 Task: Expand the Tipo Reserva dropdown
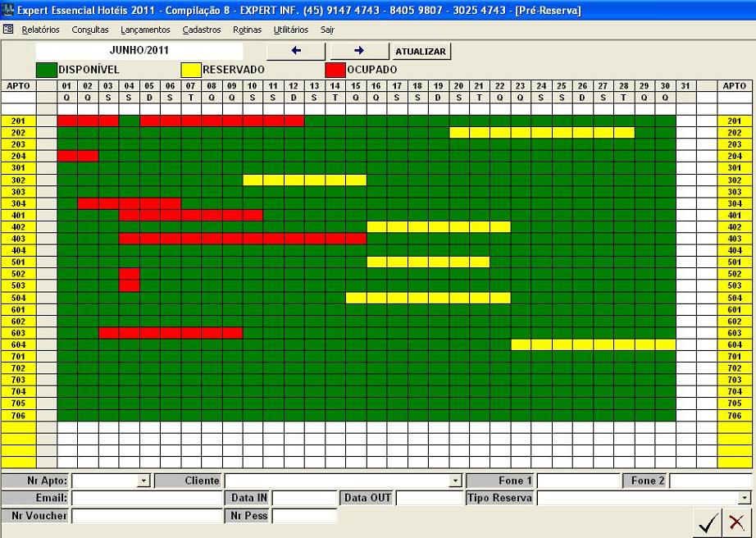click(x=744, y=499)
